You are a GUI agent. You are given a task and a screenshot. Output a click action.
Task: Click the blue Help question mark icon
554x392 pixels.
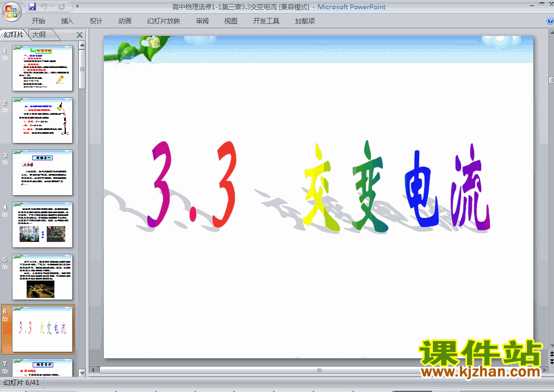click(550, 21)
